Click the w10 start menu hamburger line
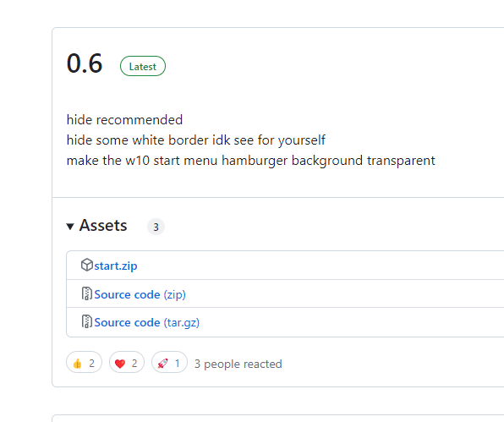The height and width of the screenshot is (422, 504). 250,161
